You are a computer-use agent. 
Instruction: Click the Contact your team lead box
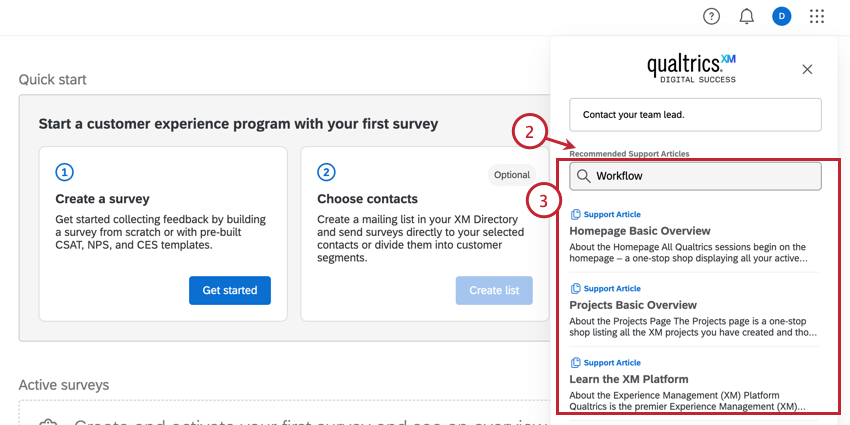coord(695,114)
